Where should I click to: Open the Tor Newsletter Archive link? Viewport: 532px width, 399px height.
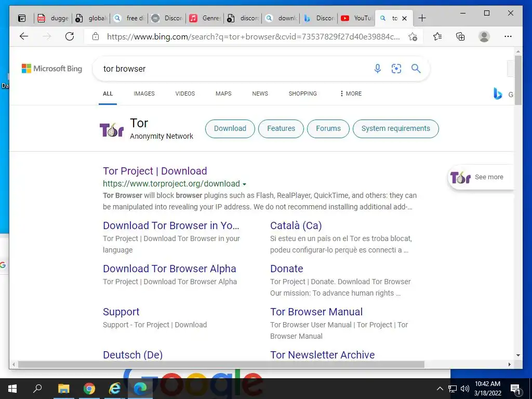point(323,355)
